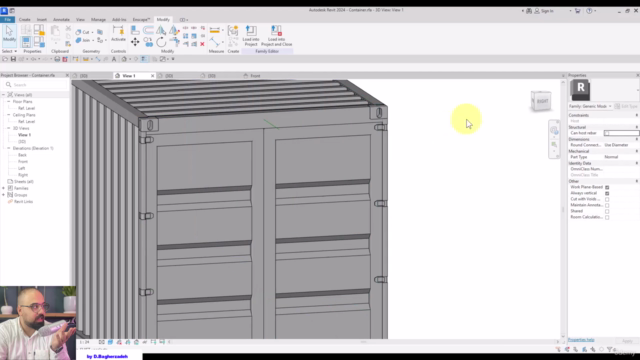Screen dimensions: 640x360
Task: Switch to the Insert ribbon tab
Action: tap(42, 20)
